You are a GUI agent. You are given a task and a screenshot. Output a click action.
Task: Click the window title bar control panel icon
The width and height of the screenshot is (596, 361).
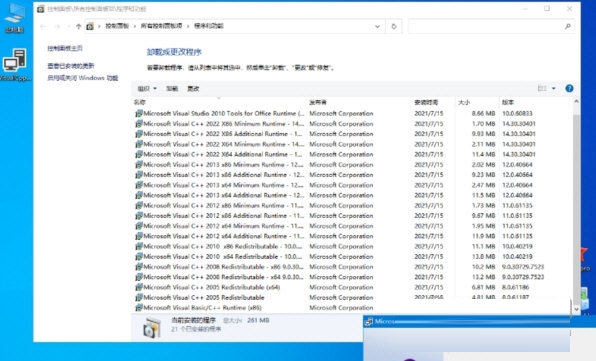coord(41,8)
